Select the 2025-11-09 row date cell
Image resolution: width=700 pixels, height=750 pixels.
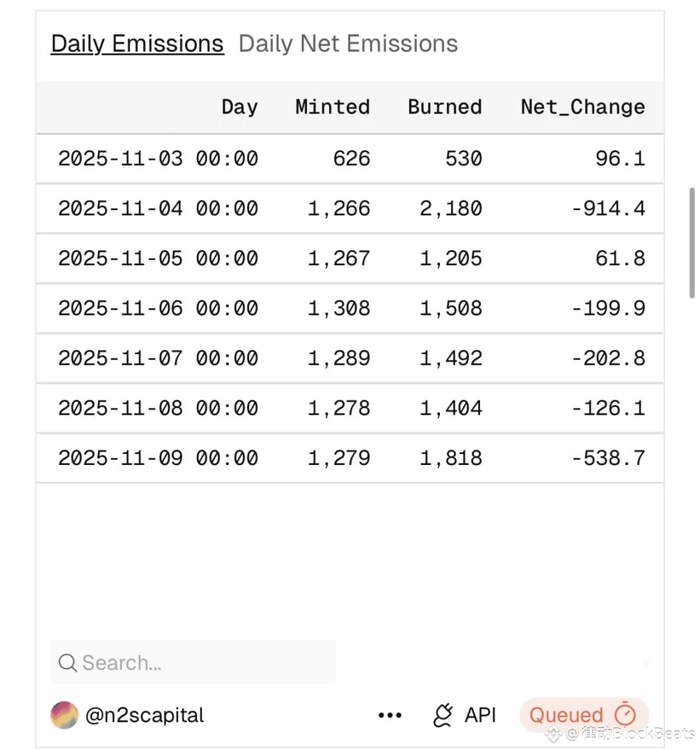coord(158,458)
